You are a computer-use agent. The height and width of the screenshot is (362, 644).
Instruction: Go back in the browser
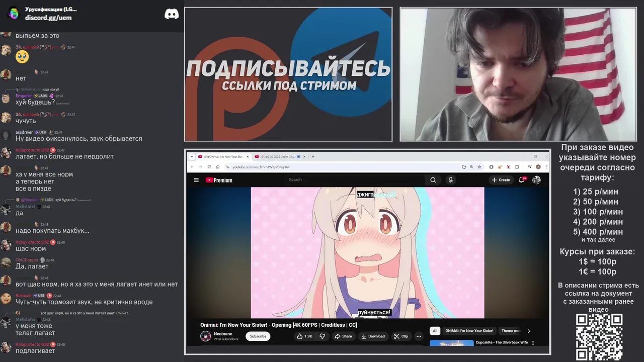(192, 167)
